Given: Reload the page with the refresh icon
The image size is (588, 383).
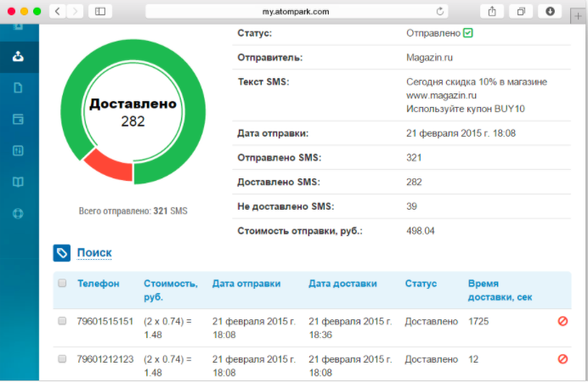Looking at the screenshot, I should pyautogui.click(x=440, y=12).
